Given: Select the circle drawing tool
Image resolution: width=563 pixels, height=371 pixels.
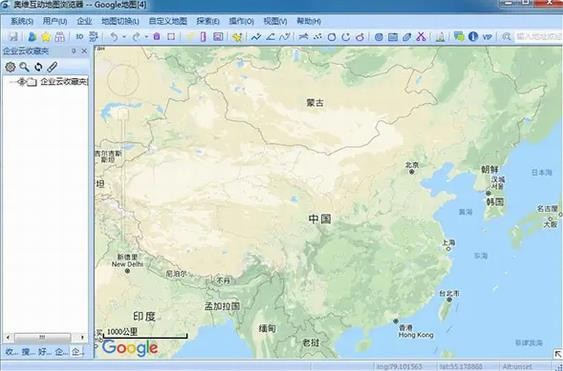Looking at the screenshot, I should [332, 37].
